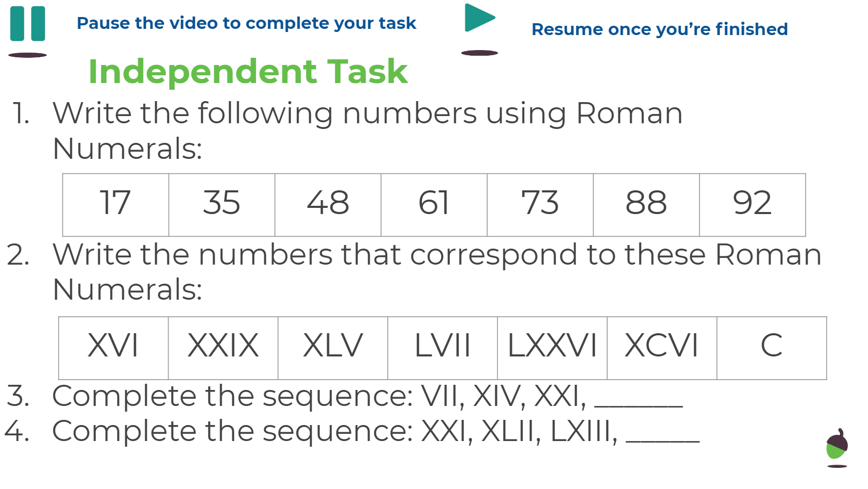Select the cell containing 17
The height and width of the screenshot is (489, 868).
tap(116, 205)
